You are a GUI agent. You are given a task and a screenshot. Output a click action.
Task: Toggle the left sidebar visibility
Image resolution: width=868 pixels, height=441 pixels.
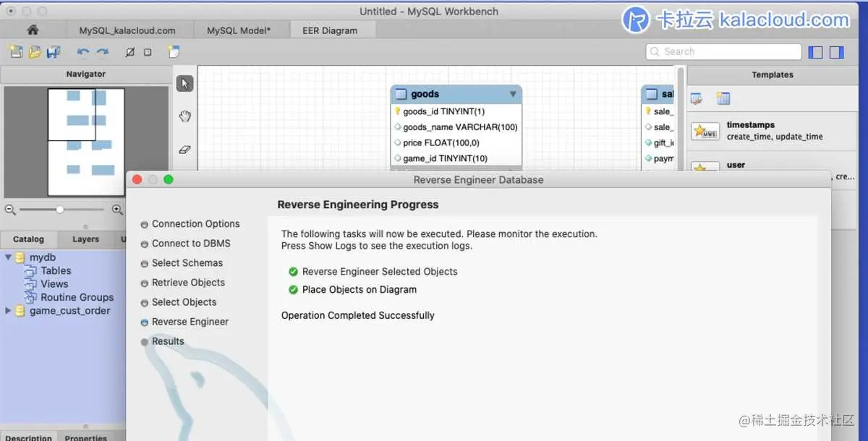(815, 52)
